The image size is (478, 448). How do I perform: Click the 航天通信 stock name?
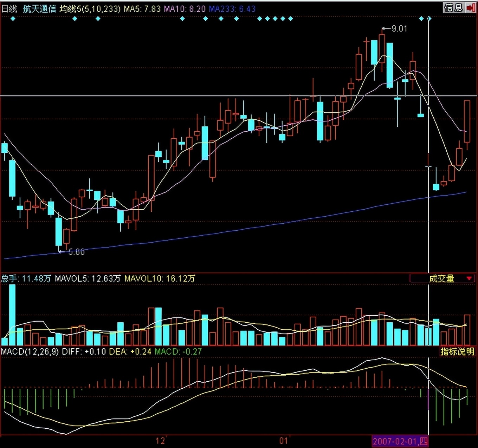[x=39, y=9]
